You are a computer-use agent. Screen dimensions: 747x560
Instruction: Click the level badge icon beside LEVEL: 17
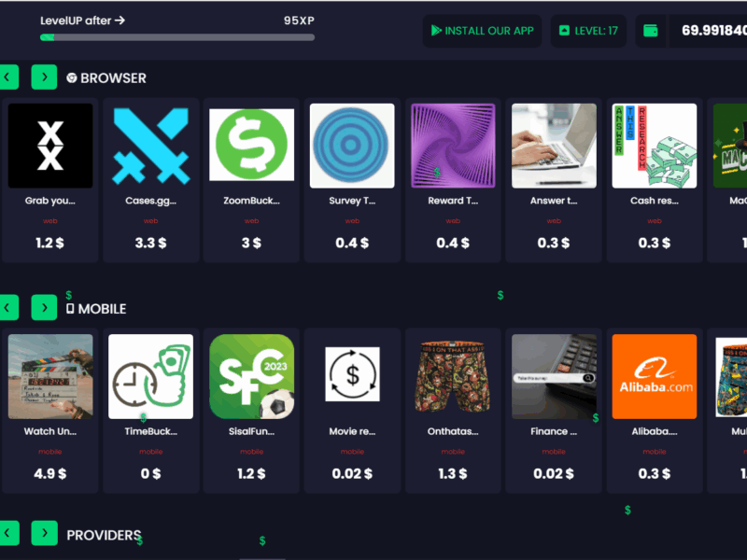tap(564, 31)
